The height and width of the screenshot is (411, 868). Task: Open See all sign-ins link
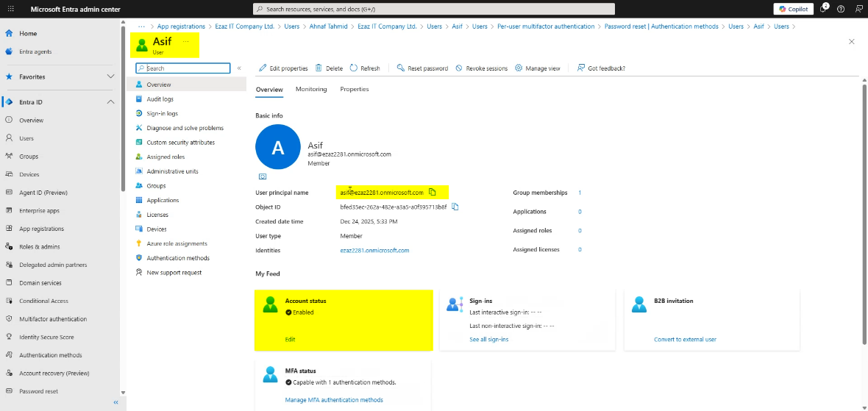489,340
